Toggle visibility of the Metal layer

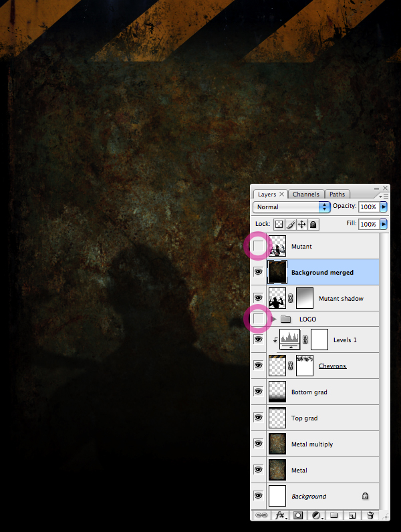coord(258,470)
